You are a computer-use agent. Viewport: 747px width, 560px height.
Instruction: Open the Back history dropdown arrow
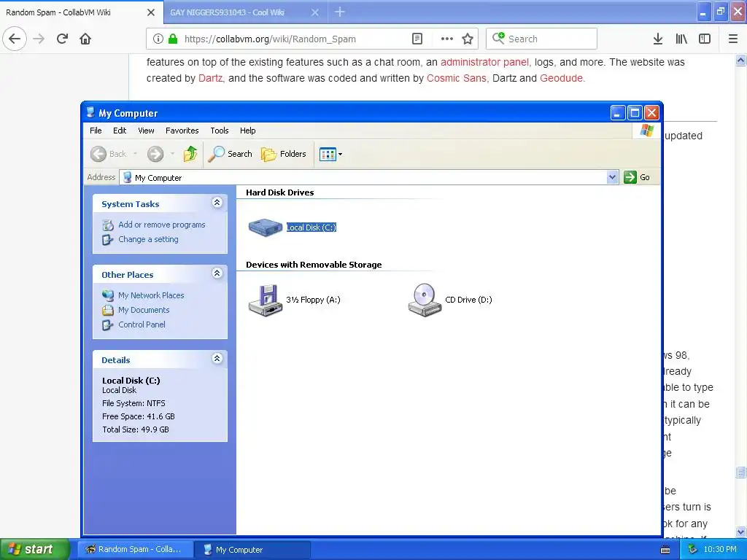click(x=135, y=154)
